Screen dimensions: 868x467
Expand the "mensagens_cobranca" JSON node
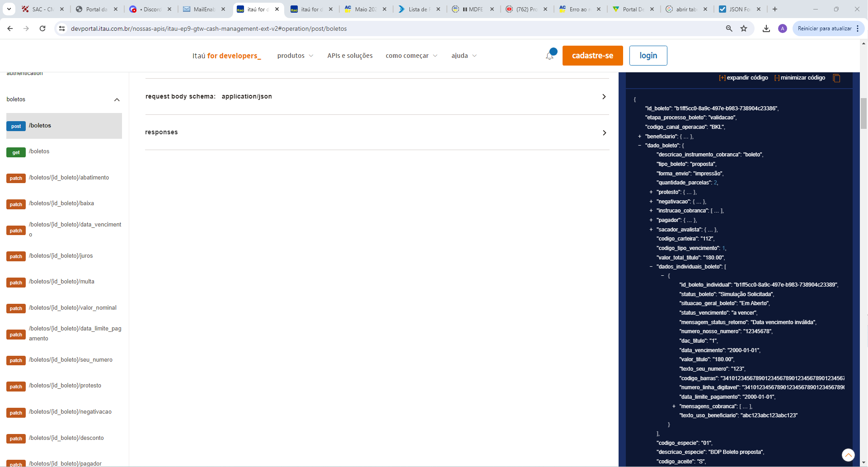click(x=674, y=406)
